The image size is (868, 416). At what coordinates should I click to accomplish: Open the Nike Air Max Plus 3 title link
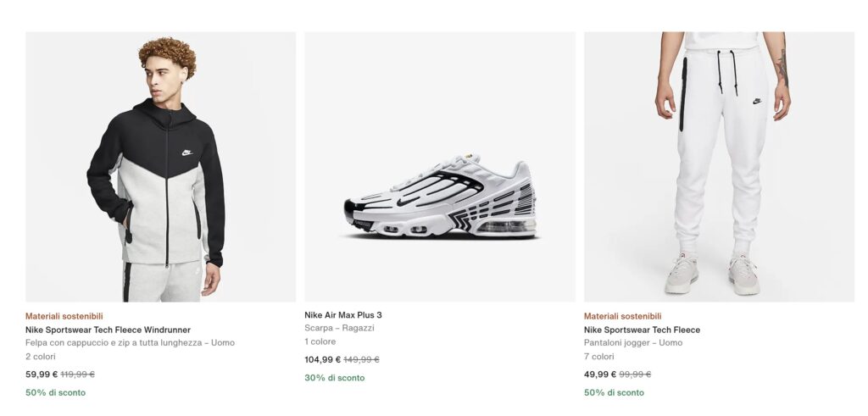point(343,315)
